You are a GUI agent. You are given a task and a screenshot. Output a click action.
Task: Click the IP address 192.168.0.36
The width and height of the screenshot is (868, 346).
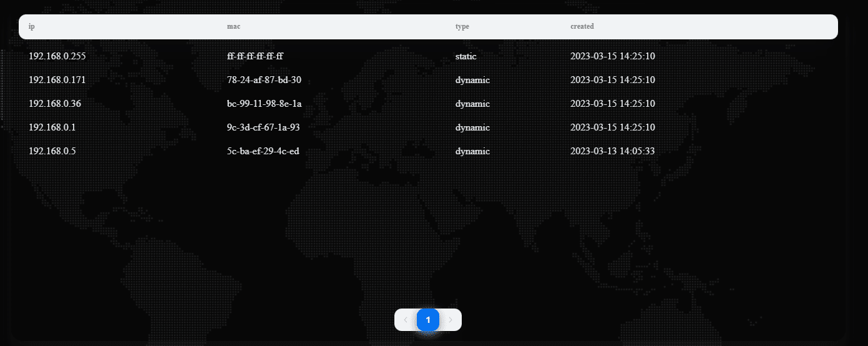coord(55,104)
